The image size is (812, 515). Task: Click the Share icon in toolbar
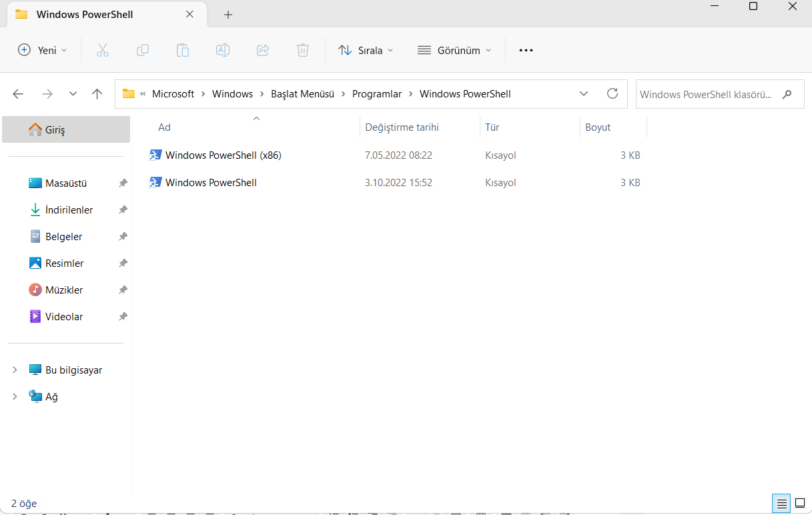263,50
